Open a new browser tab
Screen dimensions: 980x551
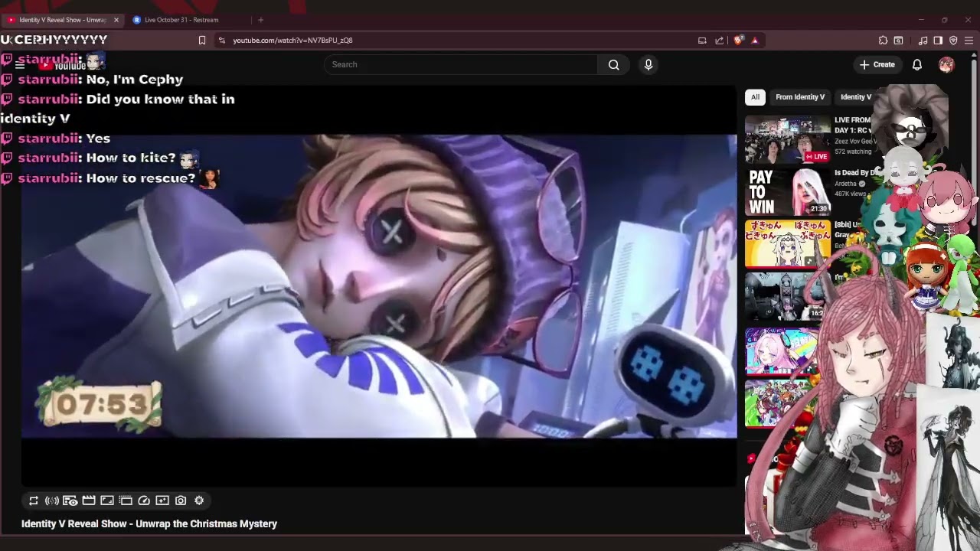(x=260, y=20)
